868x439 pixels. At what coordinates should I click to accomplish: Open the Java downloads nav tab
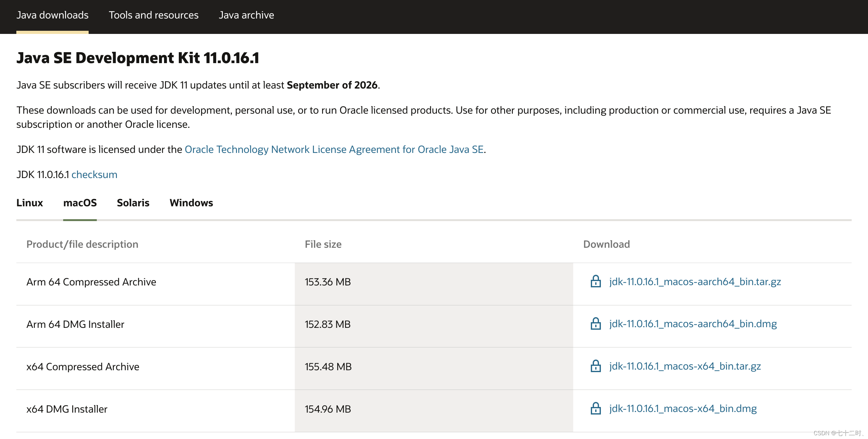(x=52, y=15)
